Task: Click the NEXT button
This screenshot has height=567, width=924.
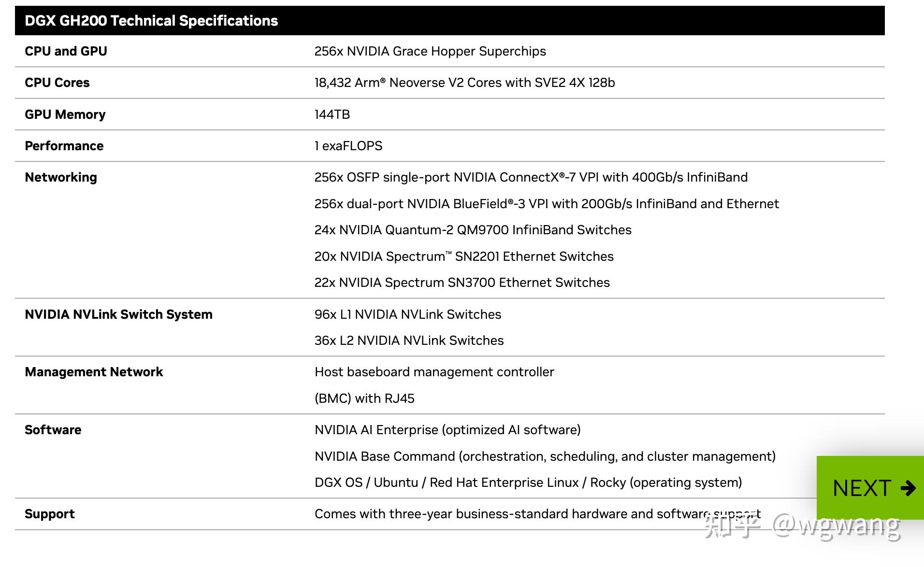Action: (x=862, y=488)
